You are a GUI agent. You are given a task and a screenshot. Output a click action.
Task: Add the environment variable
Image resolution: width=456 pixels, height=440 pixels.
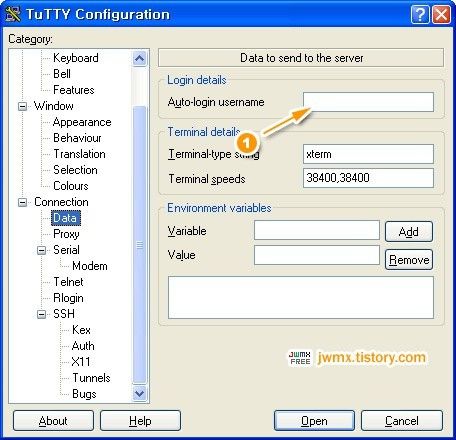pyautogui.click(x=409, y=231)
